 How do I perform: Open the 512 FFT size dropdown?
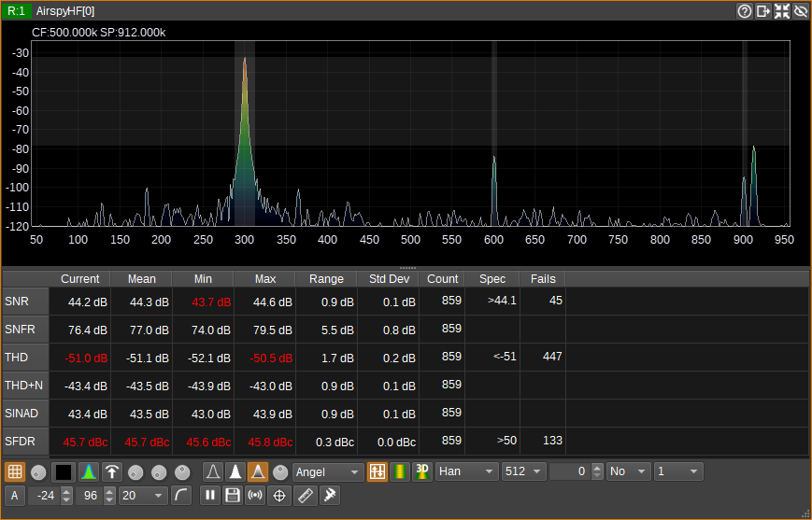[x=523, y=472]
